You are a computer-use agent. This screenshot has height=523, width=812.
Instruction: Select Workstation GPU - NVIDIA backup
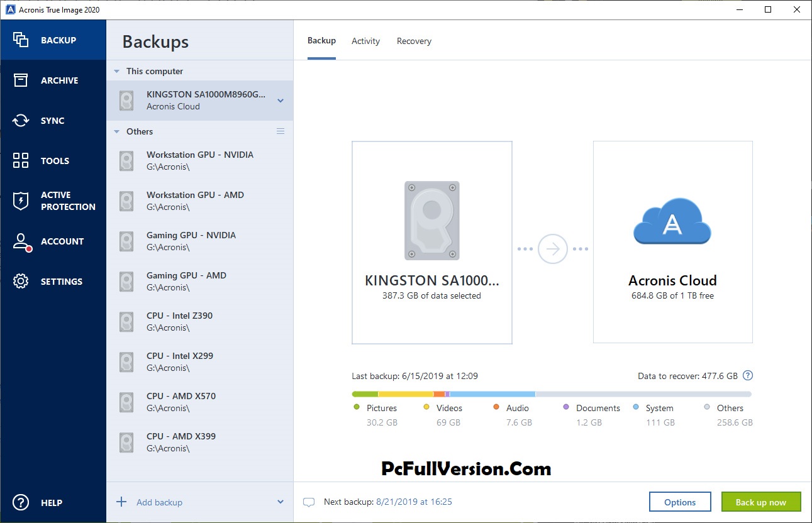pyautogui.click(x=199, y=161)
